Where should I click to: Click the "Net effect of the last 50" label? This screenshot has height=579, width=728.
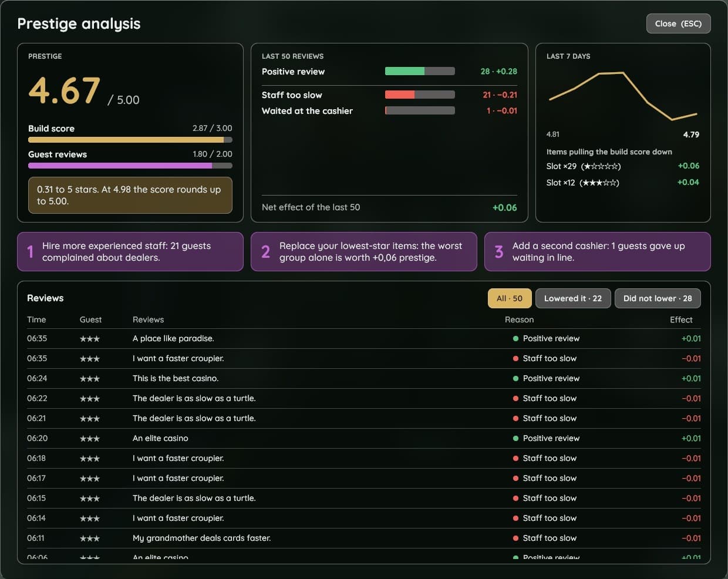coord(311,207)
